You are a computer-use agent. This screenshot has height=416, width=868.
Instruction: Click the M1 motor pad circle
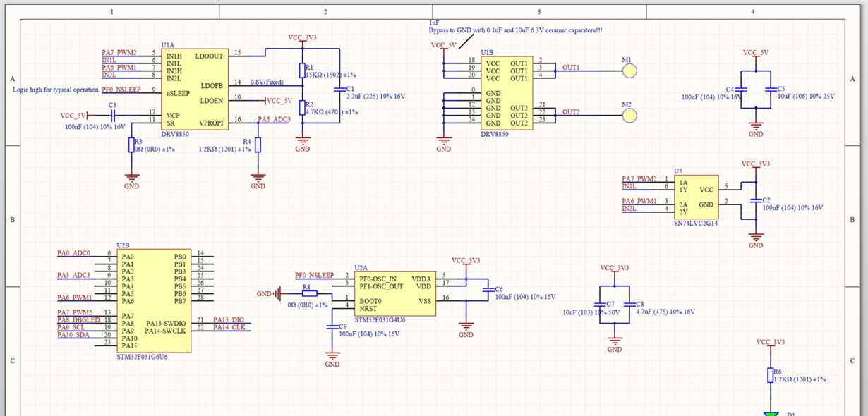click(629, 71)
